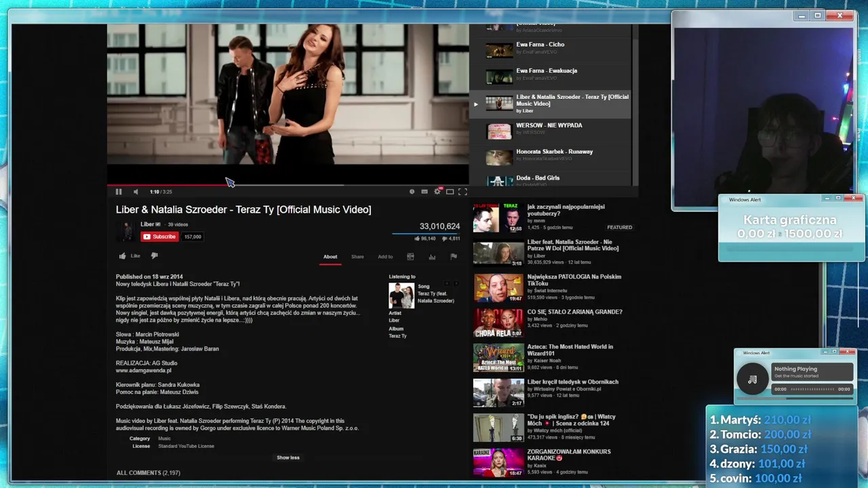This screenshot has height=488, width=868.
Task: Open the transcript icon tab
Action: tap(410, 257)
